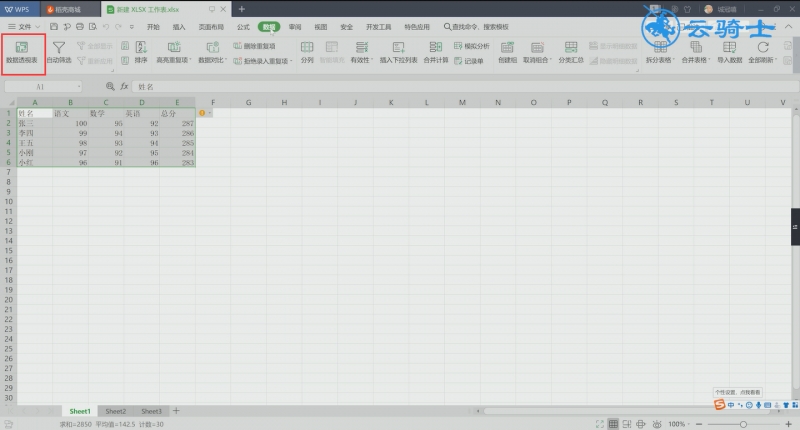Viewport: 800px width, 430px height.
Task: Switch to the 视图 ribbon tab
Action: coord(320,27)
